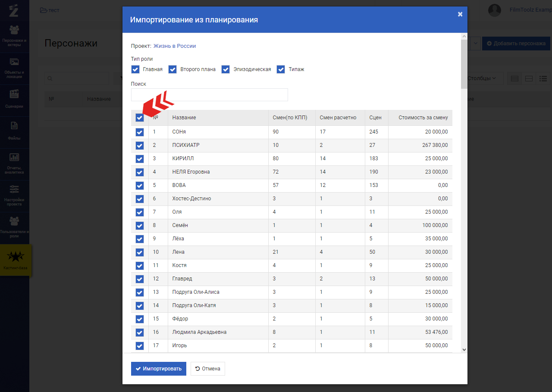Click the 245 scenes cell for СОНя

tap(377, 132)
